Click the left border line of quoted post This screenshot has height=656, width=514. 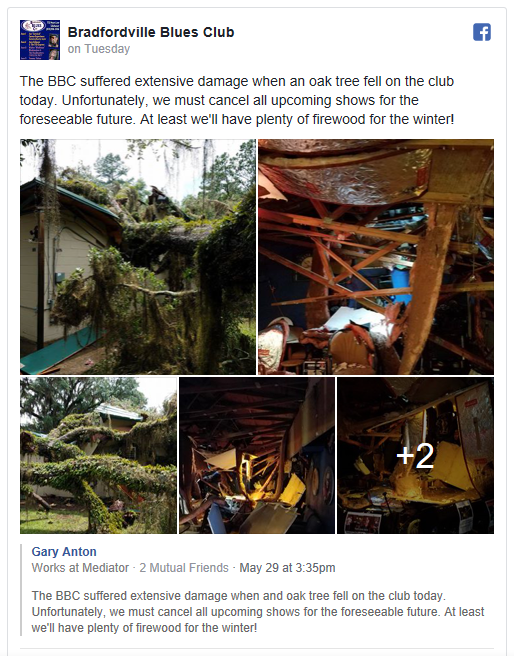[x=21, y=590]
